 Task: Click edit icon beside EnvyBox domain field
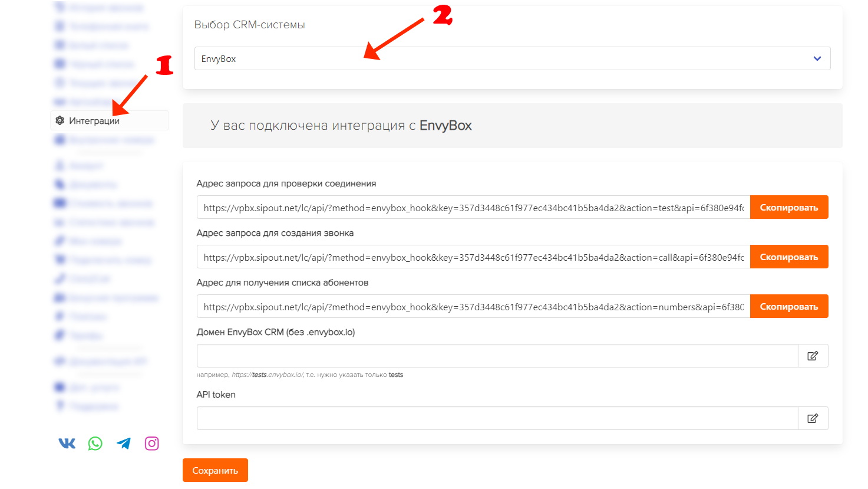point(813,356)
